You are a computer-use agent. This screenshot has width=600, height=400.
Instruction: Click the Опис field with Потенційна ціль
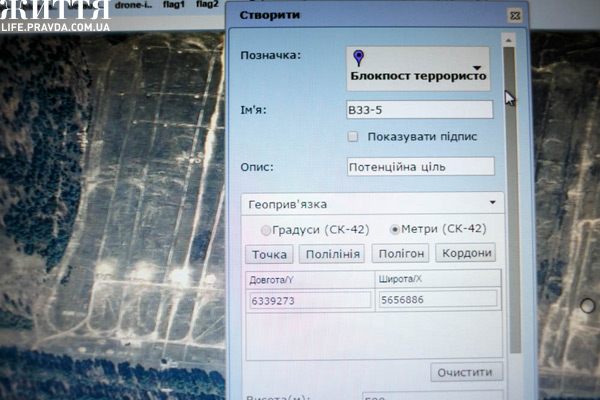point(420,167)
